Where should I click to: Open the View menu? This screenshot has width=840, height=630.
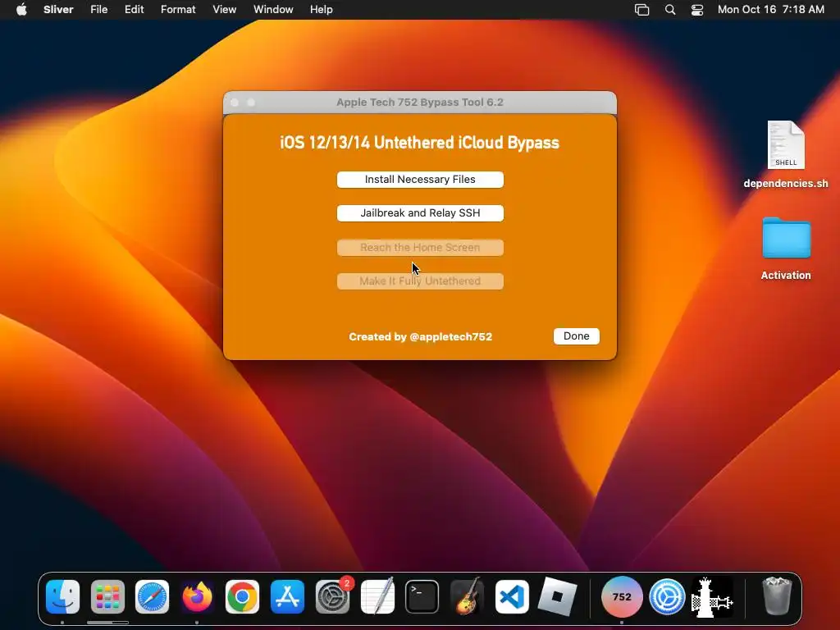tap(224, 10)
